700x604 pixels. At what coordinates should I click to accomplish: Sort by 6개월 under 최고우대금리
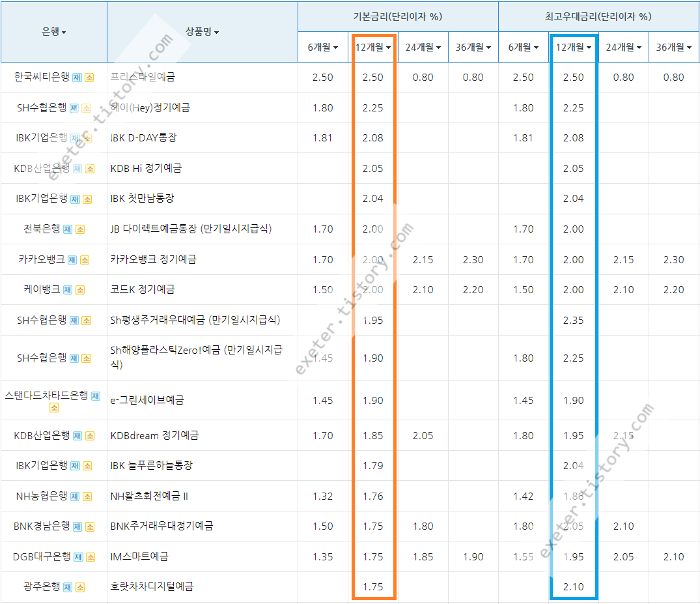pyautogui.click(x=524, y=47)
